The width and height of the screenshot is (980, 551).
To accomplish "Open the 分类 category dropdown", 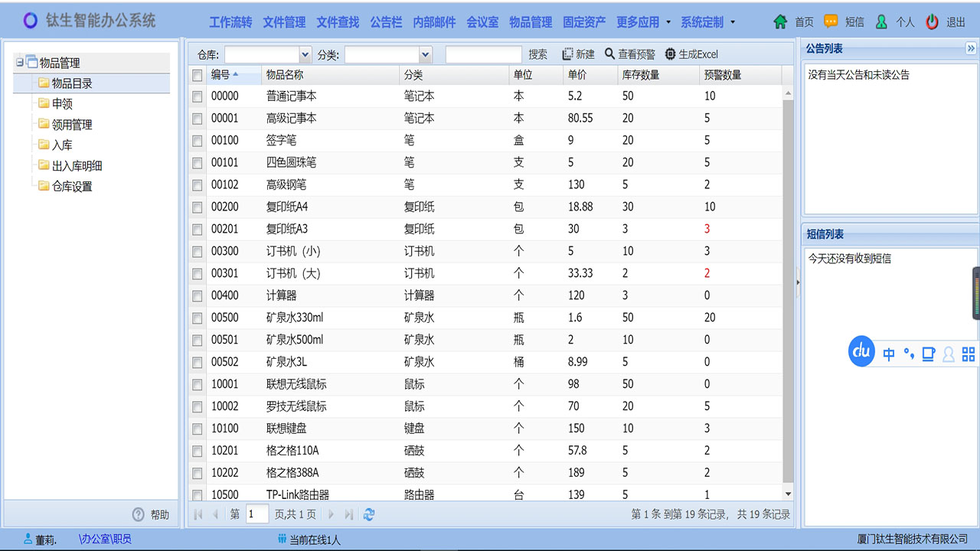I will 425,54.
